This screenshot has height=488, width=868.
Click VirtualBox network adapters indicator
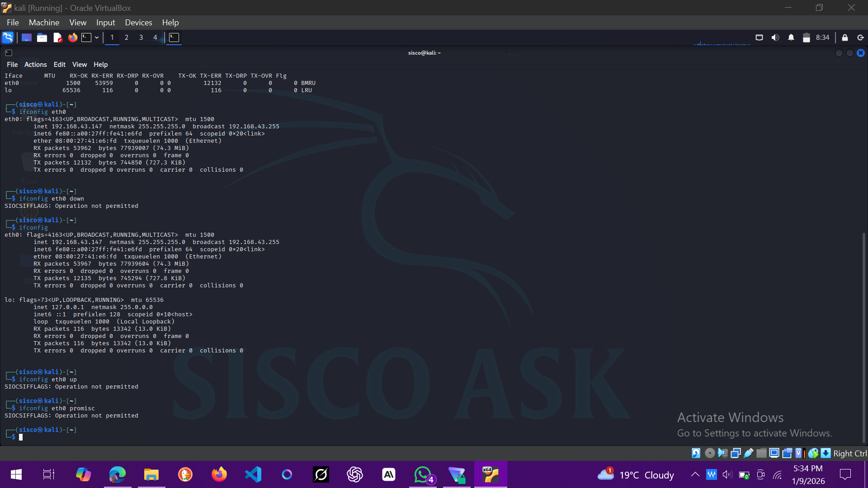[x=736, y=453]
